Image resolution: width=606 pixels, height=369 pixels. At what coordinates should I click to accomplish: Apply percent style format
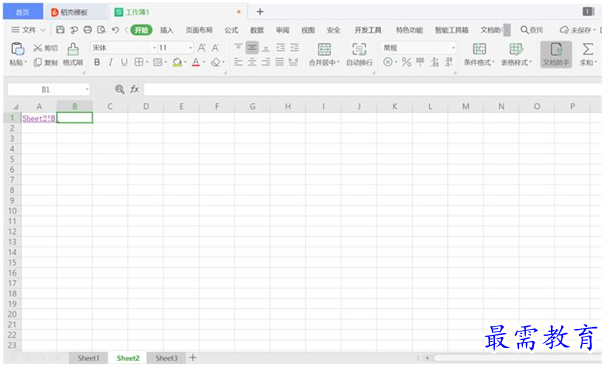coord(406,62)
